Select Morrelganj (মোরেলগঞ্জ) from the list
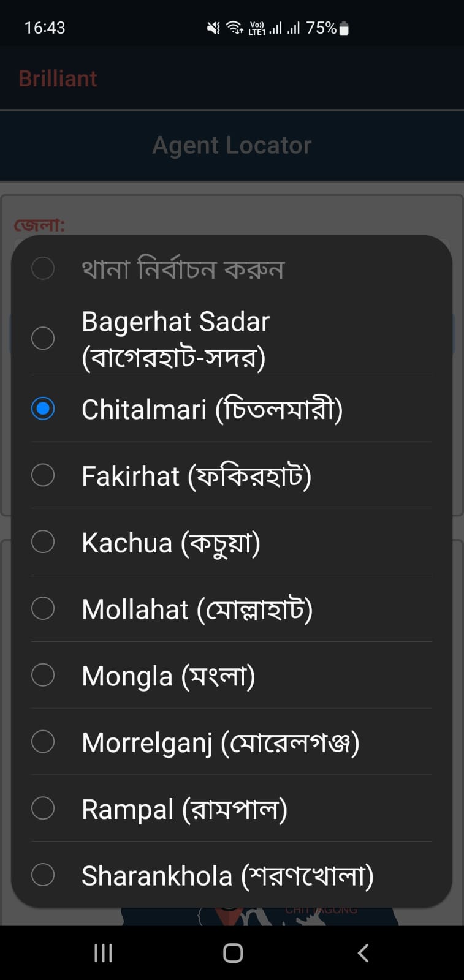 point(220,742)
